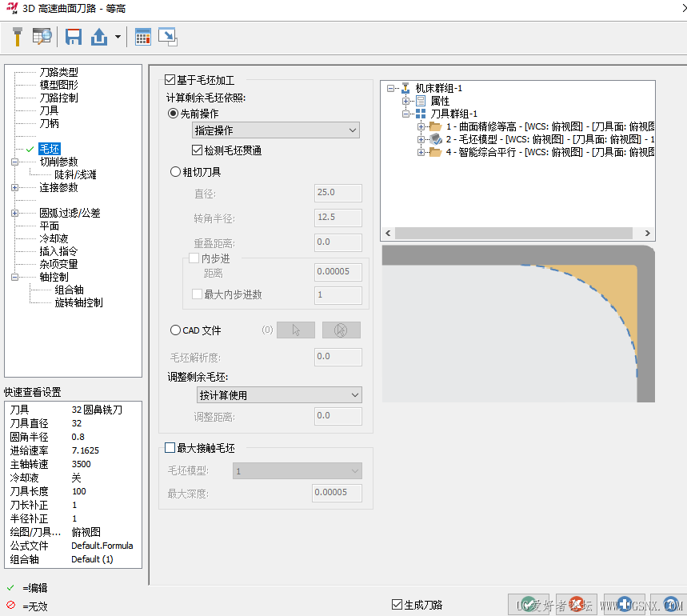This screenshot has width=687, height=616.
Task: Open the tool manager hammer icon
Action: pos(17,37)
